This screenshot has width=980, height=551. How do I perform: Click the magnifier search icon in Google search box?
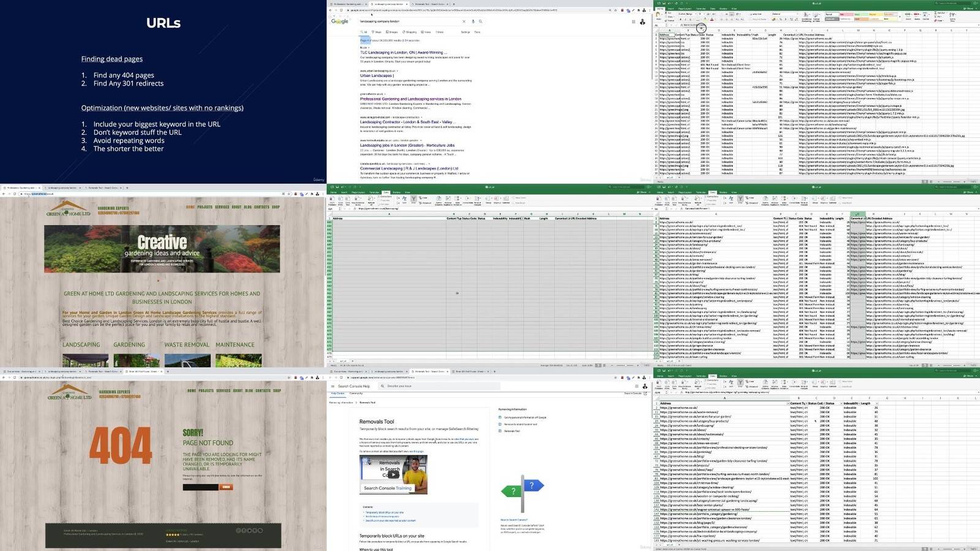(480, 21)
